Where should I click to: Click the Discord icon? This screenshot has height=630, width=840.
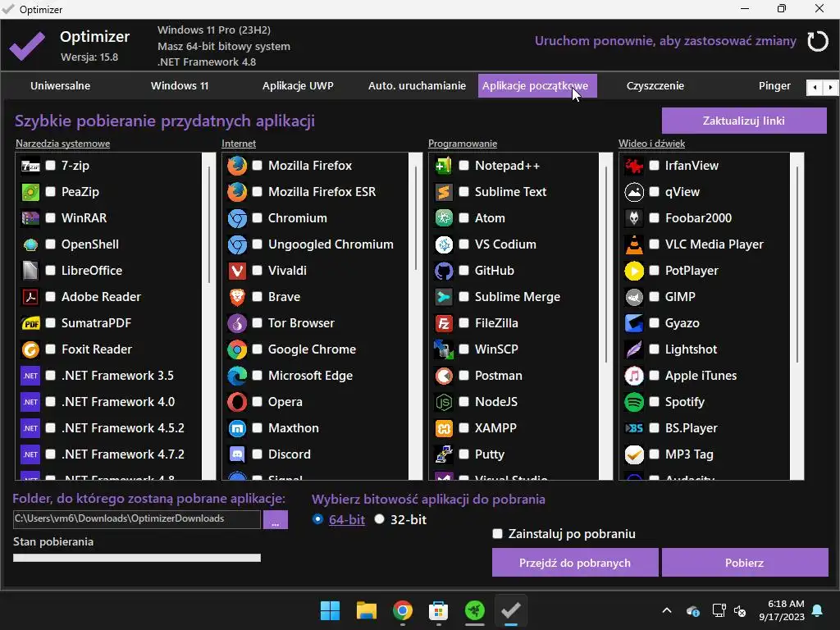pos(237,454)
